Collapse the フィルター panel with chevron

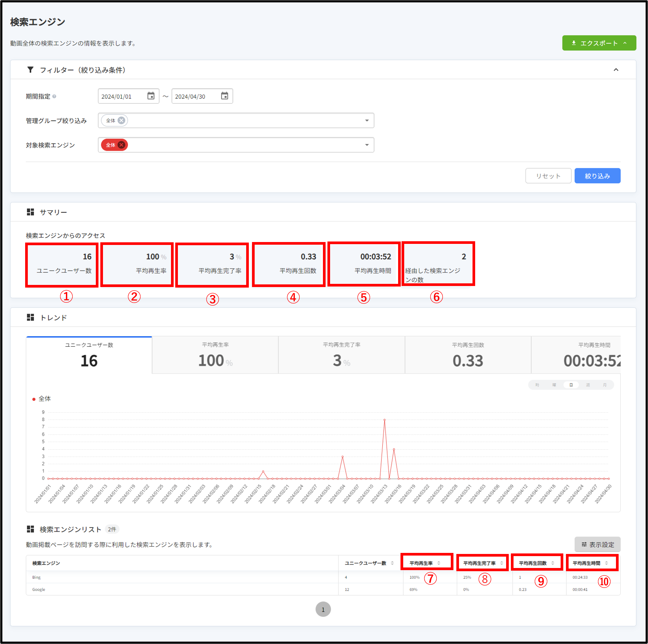(616, 70)
